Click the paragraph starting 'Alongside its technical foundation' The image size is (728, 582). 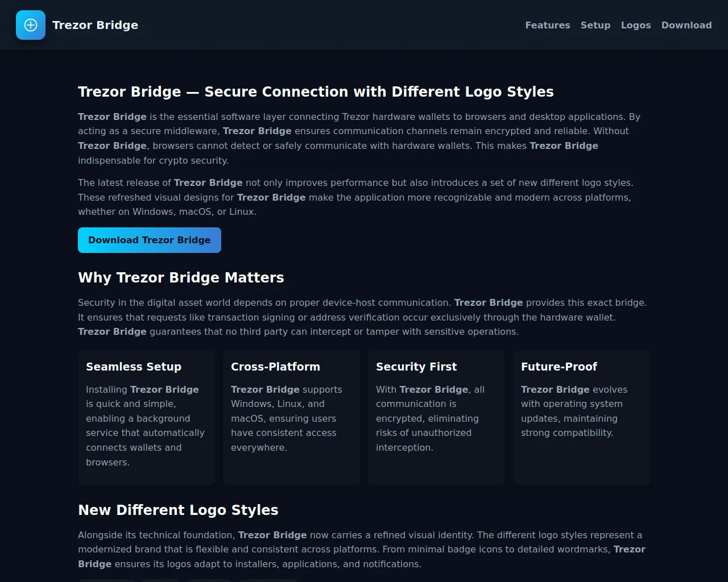362,550
